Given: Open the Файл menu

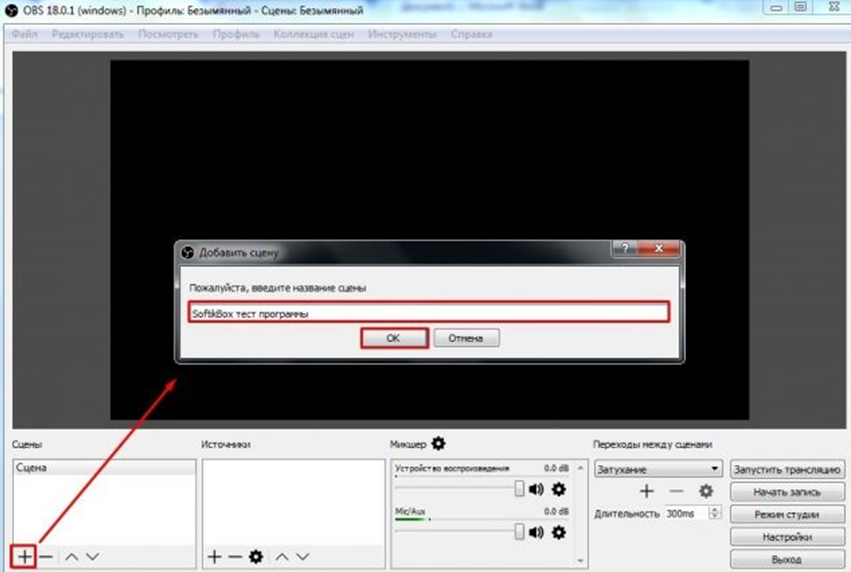Looking at the screenshot, I should (x=24, y=34).
